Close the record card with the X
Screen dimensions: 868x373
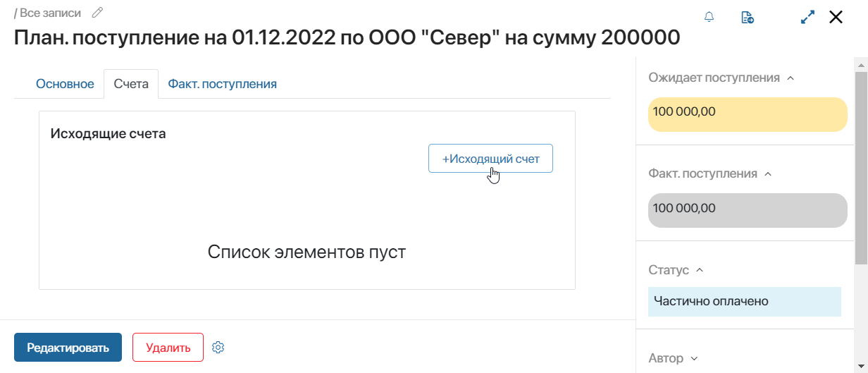(836, 17)
